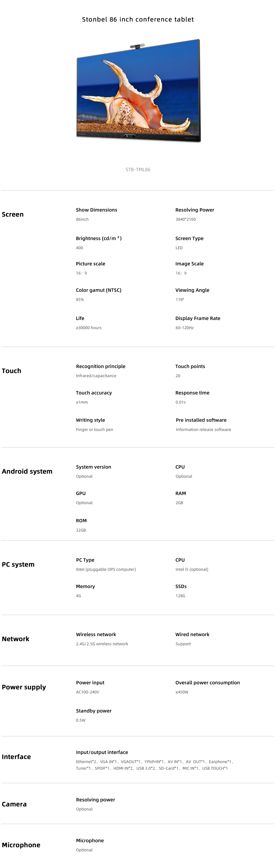Click the Input/output interface label

click(x=102, y=752)
